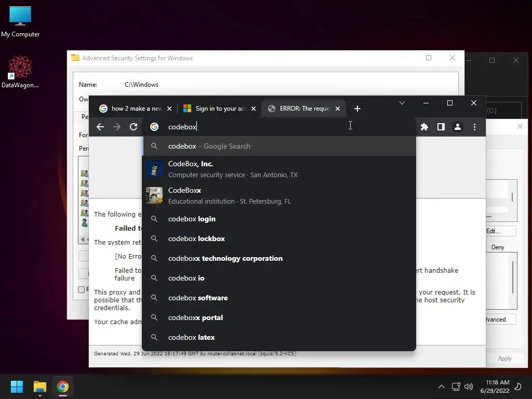This screenshot has width=532, height=399.
Task: Open the clock showing 11:18 AM
Action: (495, 387)
